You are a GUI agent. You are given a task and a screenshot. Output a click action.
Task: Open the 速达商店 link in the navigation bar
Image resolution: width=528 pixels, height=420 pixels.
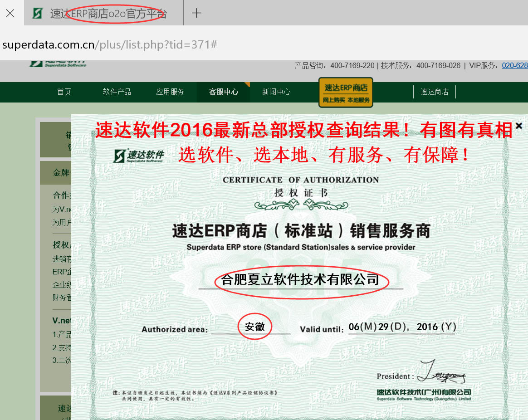tap(434, 92)
